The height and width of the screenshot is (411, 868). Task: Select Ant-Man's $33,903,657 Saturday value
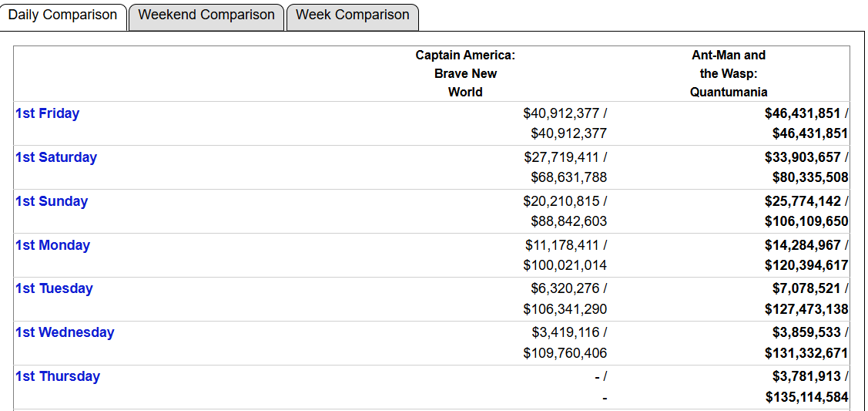[803, 157]
